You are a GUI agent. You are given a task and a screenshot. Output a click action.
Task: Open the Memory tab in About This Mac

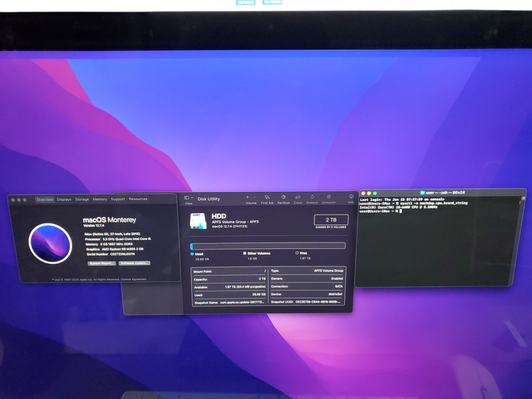click(x=100, y=199)
